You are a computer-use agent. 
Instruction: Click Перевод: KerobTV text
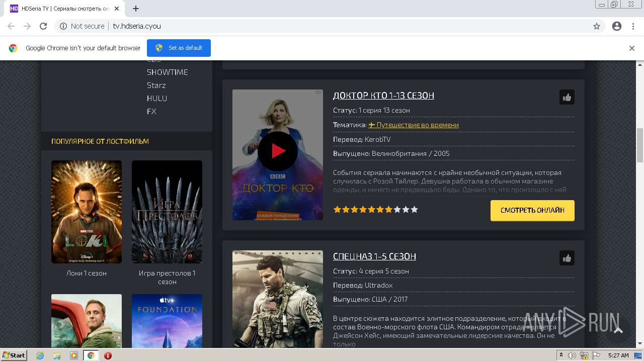[x=362, y=139]
